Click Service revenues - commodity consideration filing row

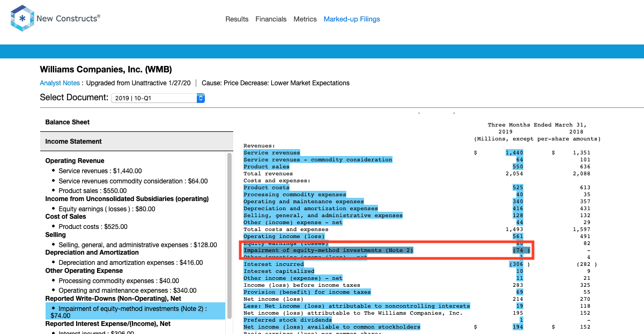pyautogui.click(x=318, y=160)
